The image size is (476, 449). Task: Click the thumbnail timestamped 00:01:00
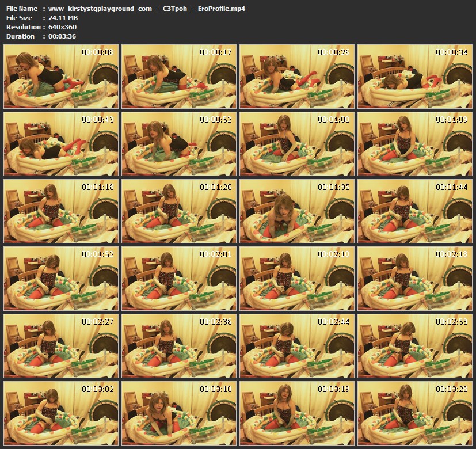(x=296, y=141)
